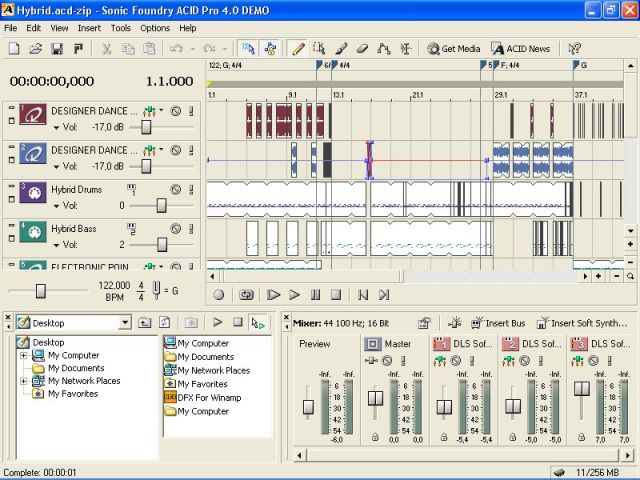Click Go to End transport button
This screenshot has height=480, width=640.
point(384,295)
